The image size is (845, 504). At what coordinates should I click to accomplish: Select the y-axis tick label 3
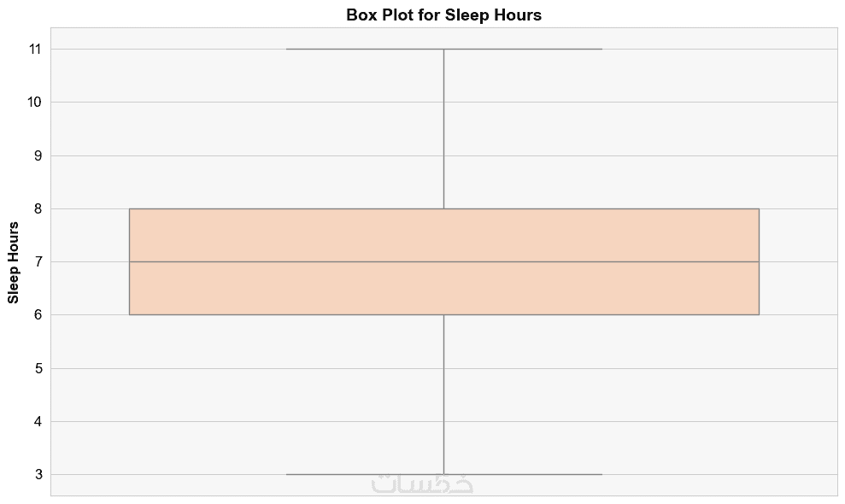coord(39,474)
